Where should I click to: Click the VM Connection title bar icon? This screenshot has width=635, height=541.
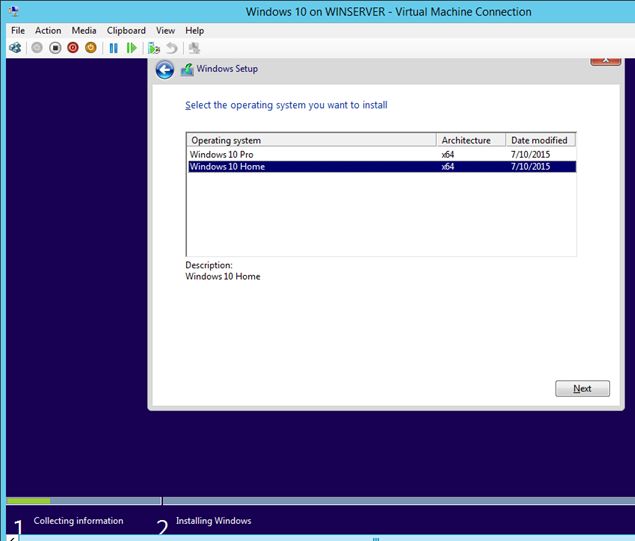[x=14, y=11]
